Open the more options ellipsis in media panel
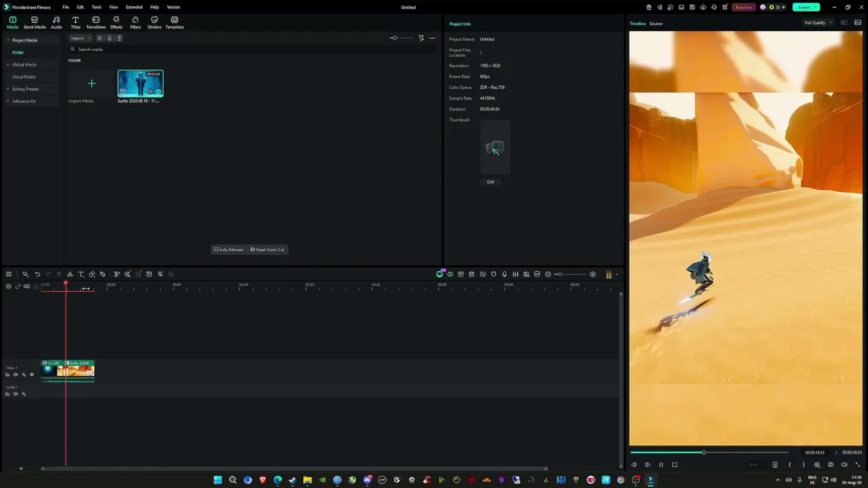The width and height of the screenshot is (868, 488). click(432, 38)
